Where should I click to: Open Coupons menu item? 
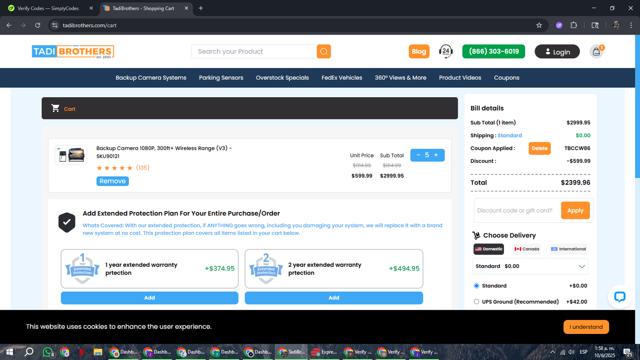tap(506, 78)
